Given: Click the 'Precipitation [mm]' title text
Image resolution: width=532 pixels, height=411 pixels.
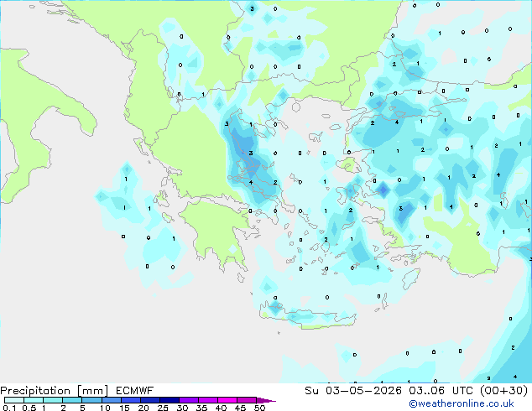Looking at the screenshot, I should pos(55,391).
